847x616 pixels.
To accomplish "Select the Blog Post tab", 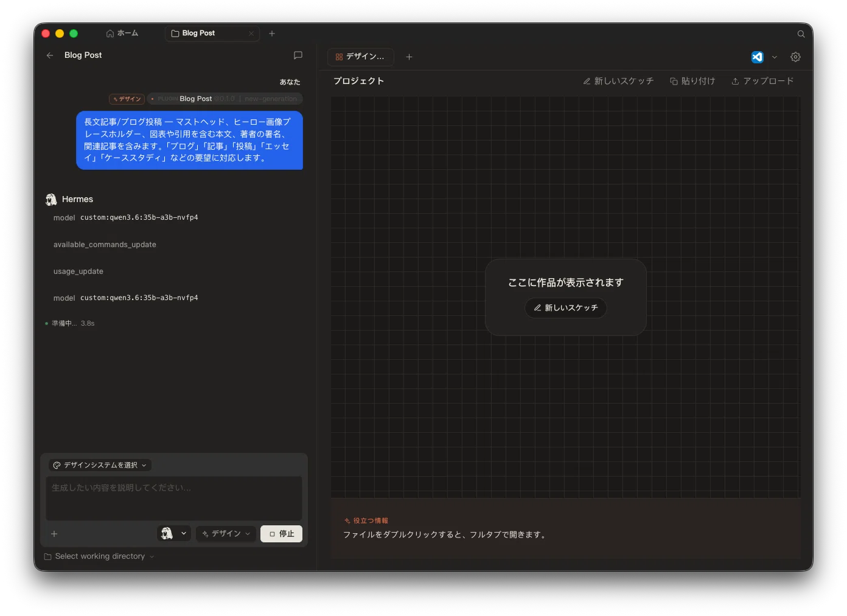I will [212, 33].
